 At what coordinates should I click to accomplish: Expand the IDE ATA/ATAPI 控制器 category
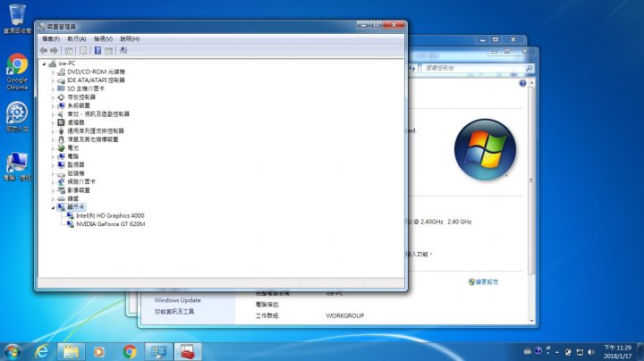[53, 80]
